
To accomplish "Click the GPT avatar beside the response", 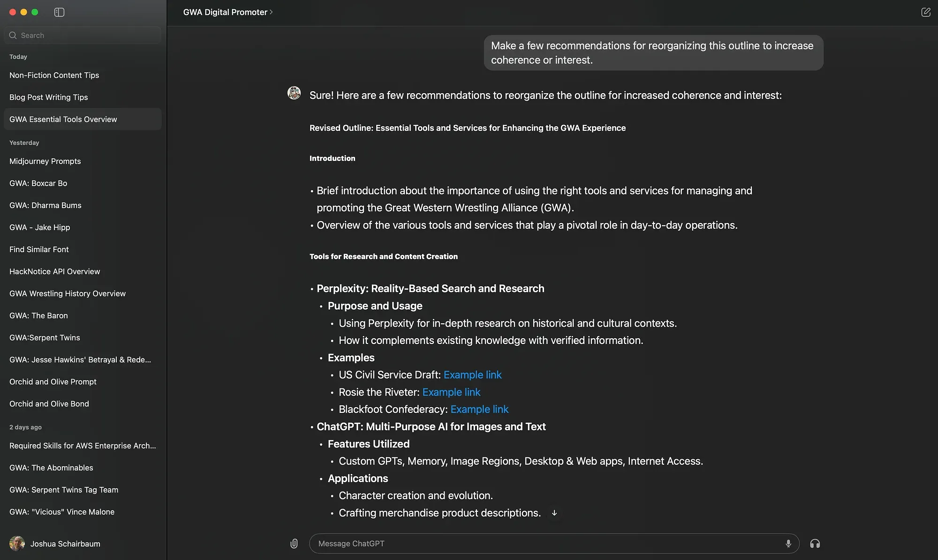I will 294,93.
